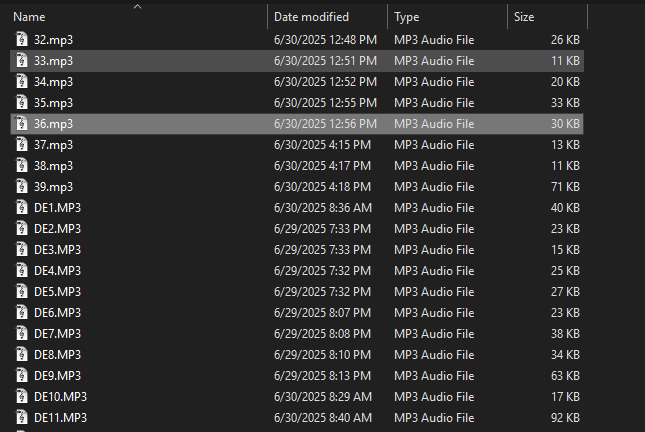
Task: Select the highlighted 33.mp3 file name
Action: (x=53, y=61)
